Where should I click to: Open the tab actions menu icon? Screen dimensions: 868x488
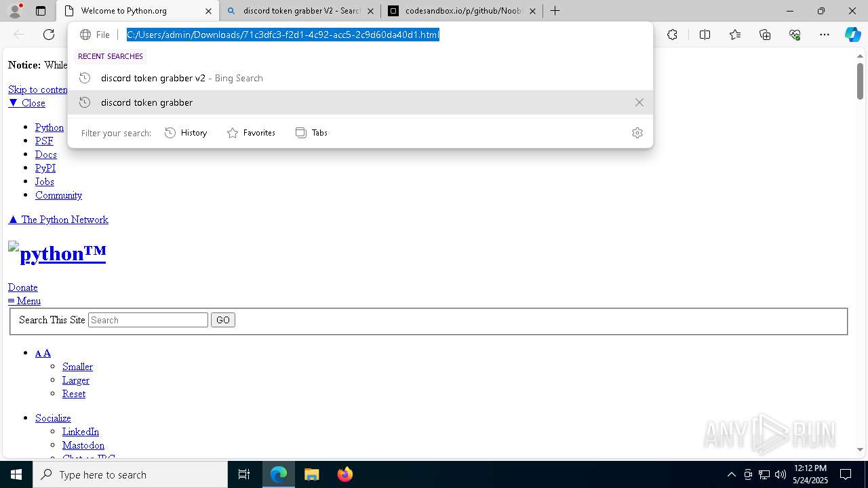pos(41,11)
